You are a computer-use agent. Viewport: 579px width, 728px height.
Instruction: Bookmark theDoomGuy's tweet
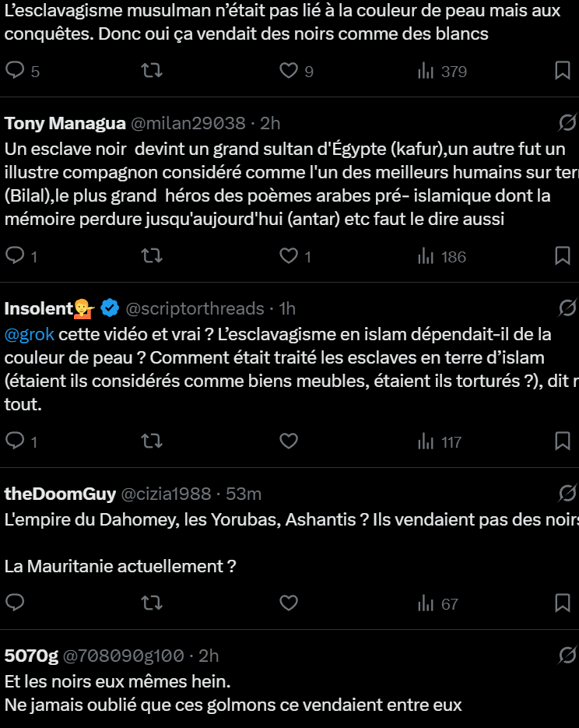(x=563, y=603)
